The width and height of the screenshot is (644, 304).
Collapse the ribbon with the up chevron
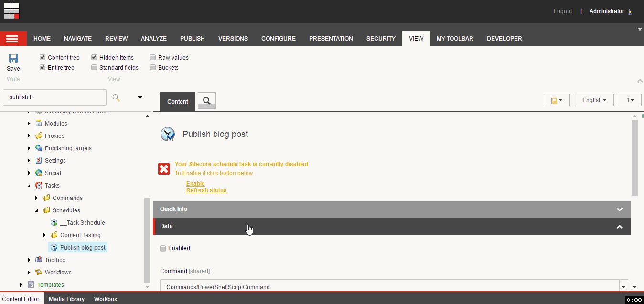pos(640,81)
